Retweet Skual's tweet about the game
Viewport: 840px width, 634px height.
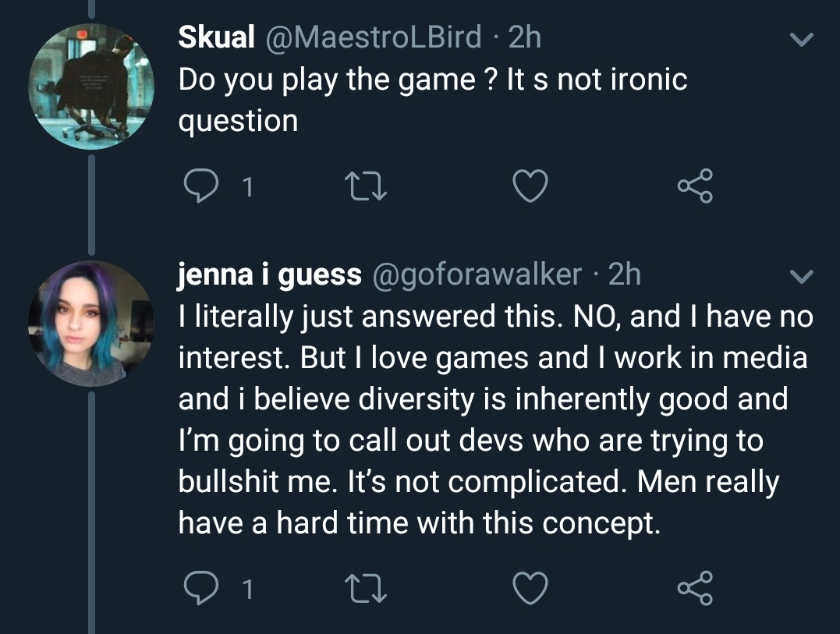tap(363, 186)
